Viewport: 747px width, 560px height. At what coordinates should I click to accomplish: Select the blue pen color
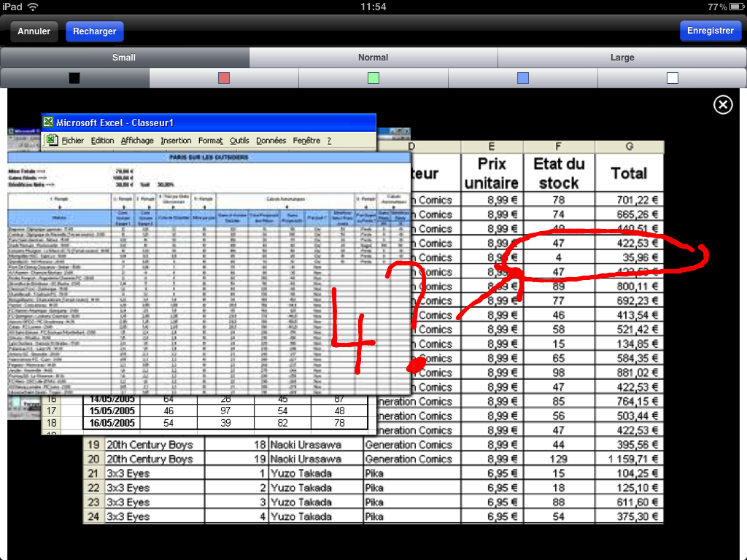click(523, 78)
